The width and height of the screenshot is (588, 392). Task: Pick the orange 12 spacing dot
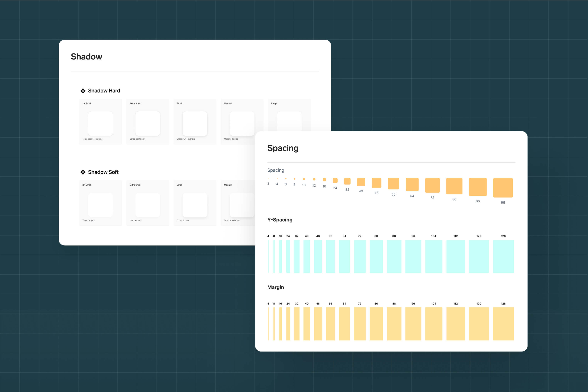coord(314,179)
